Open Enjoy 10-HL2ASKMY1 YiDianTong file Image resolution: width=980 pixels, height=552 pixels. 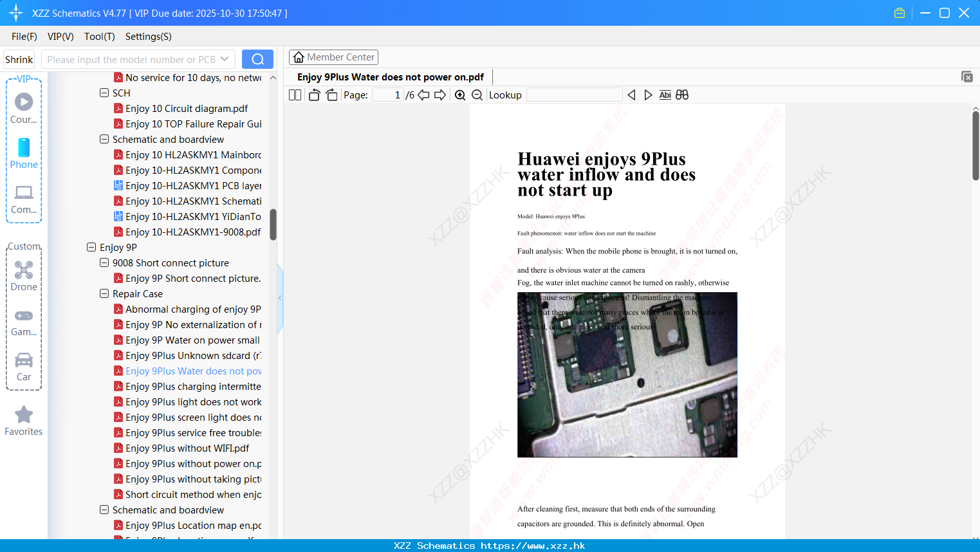(188, 216)
